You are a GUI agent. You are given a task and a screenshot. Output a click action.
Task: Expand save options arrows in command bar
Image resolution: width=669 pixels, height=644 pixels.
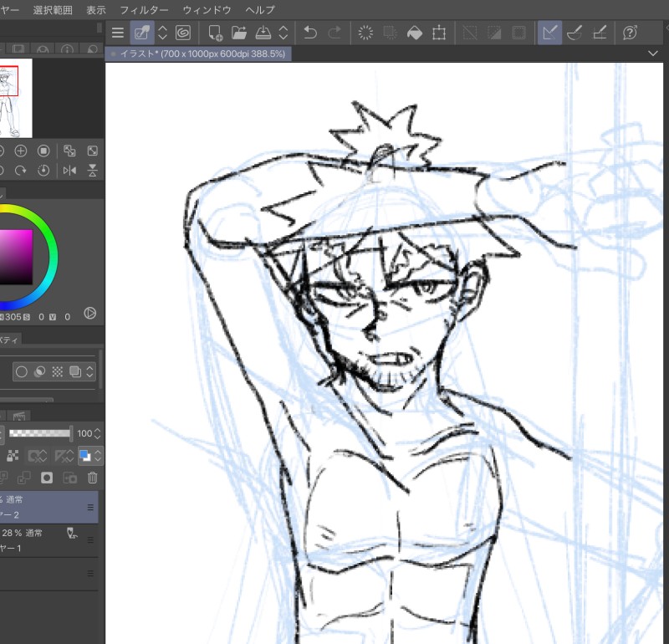click(x=283, y=33)
